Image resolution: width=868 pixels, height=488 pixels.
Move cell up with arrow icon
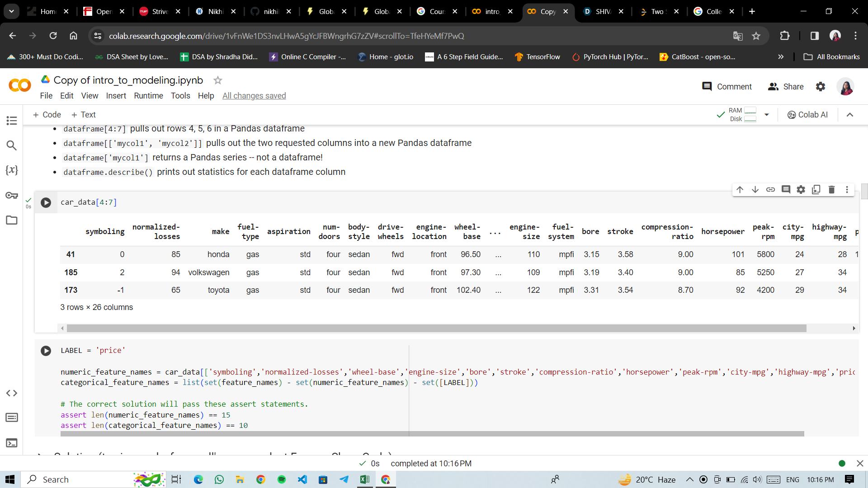[x=740, y=190]
